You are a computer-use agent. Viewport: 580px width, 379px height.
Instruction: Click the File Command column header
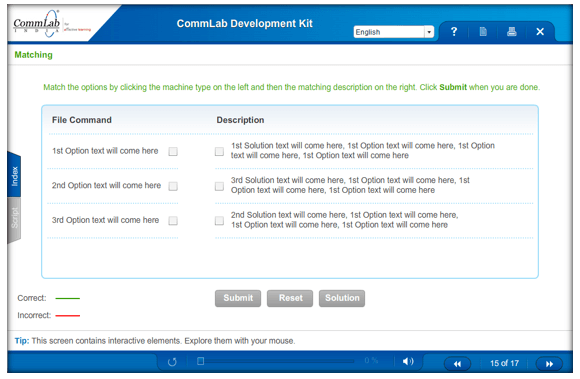tap(82, 120)
